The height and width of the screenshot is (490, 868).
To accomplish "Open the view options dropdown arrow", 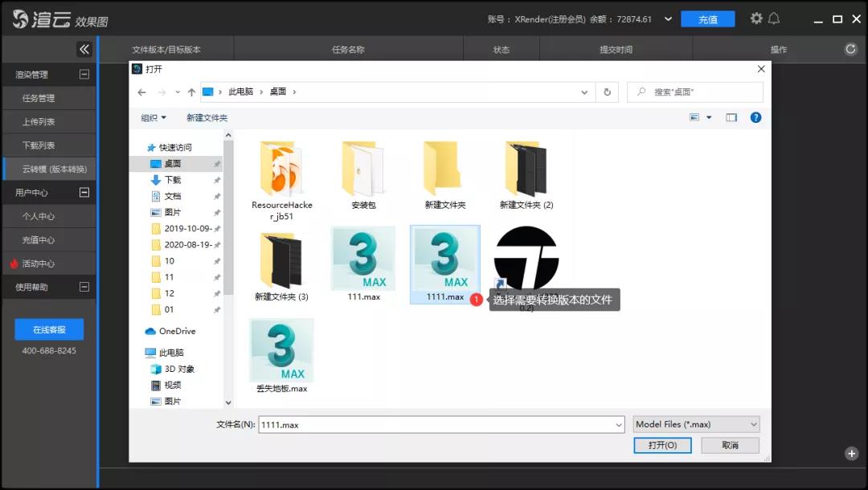I will click(x=709, y=118).
